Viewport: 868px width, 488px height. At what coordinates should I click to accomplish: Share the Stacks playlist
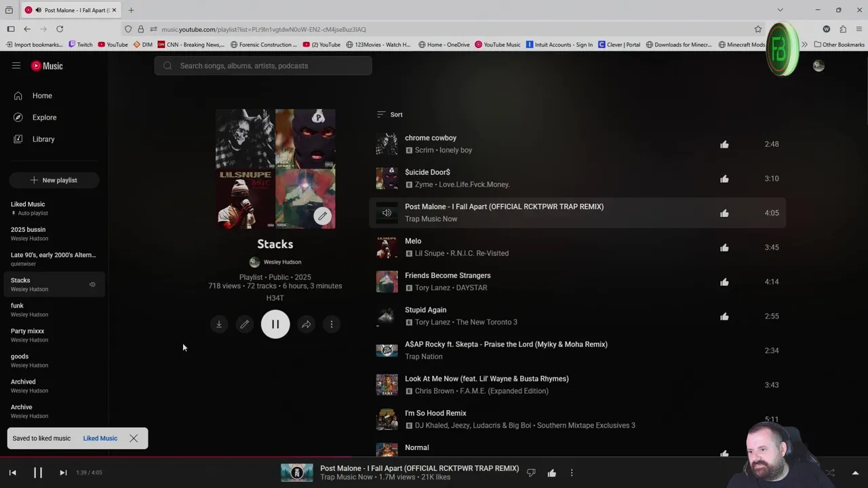coord(307,324)
